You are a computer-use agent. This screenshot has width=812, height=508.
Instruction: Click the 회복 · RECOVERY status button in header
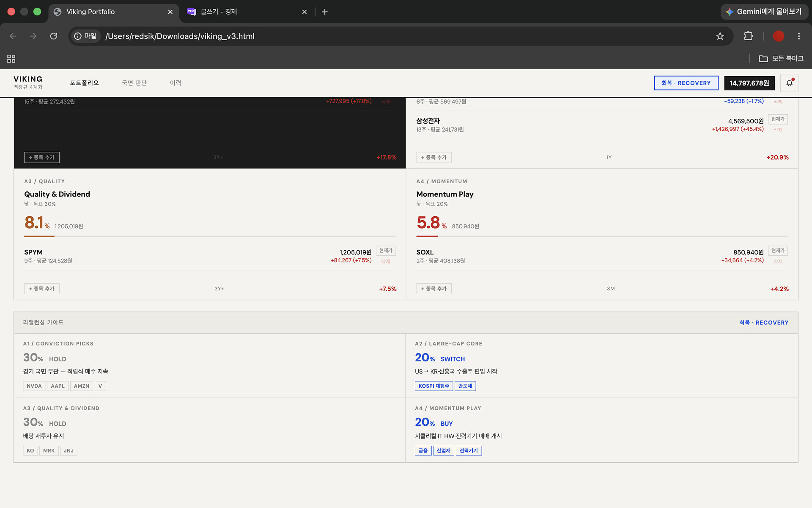coord(686,83)
